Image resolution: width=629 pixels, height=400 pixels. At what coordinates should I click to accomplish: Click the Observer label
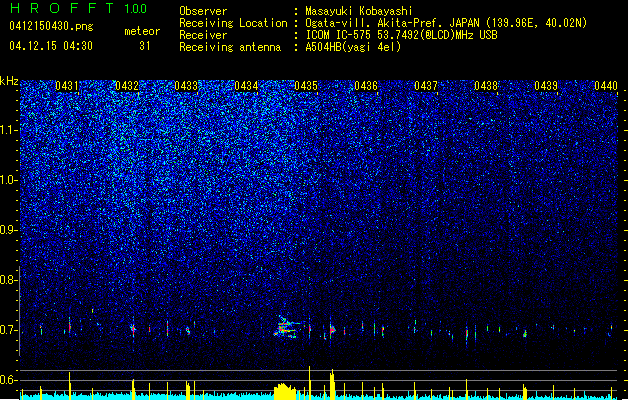203,11
